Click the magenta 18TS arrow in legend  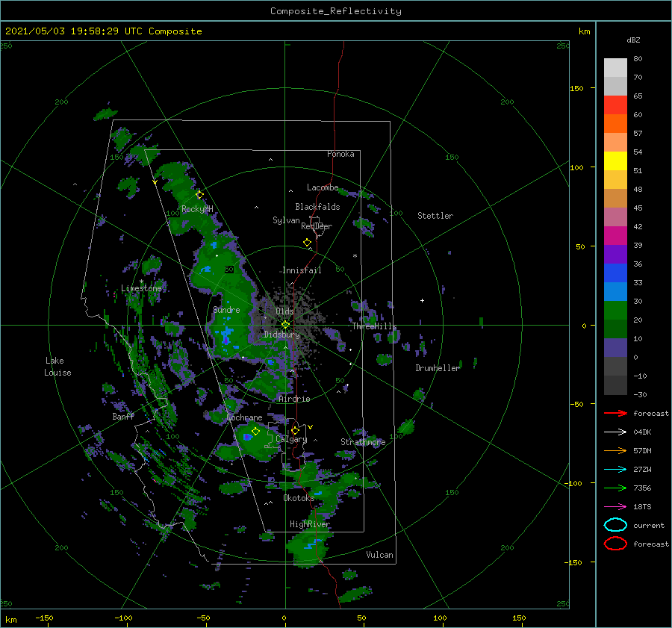point(615,507)
